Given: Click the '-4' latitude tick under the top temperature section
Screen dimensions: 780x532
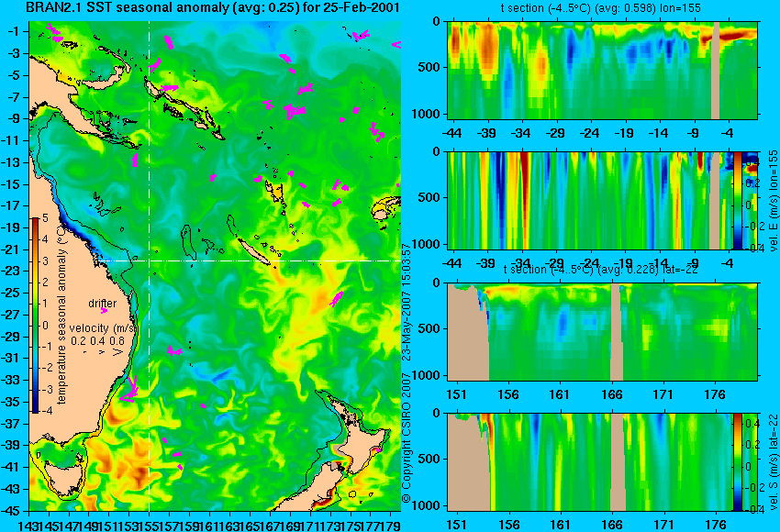Looking at the screenshot, I should [727, 133].
